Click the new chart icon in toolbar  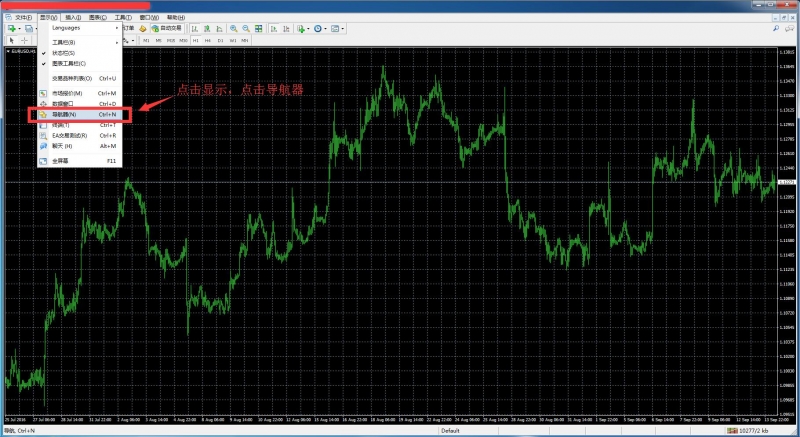(11, 28)
